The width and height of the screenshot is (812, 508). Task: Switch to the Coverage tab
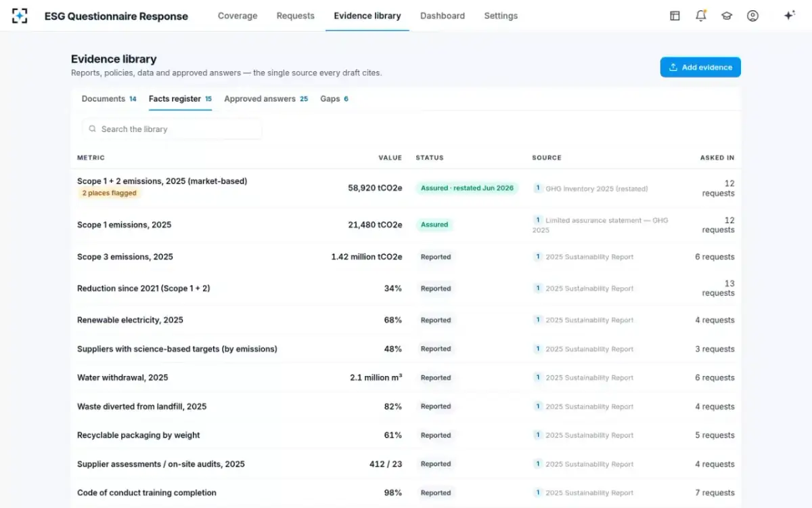pos(238,16)
